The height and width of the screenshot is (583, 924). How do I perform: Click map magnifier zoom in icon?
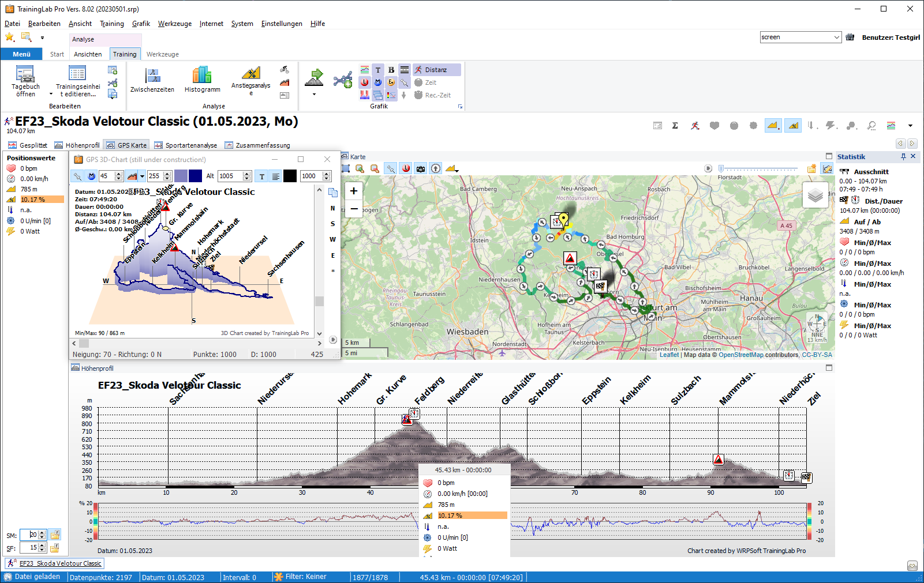point(360,168)
